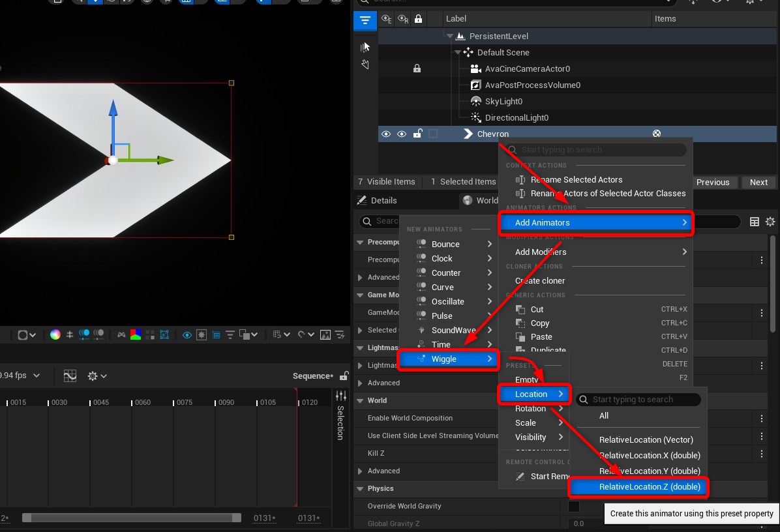Screen dimensions: 780x532
Task: Click the Details panel vertical scrollbar
Action: tap(773, 284)
